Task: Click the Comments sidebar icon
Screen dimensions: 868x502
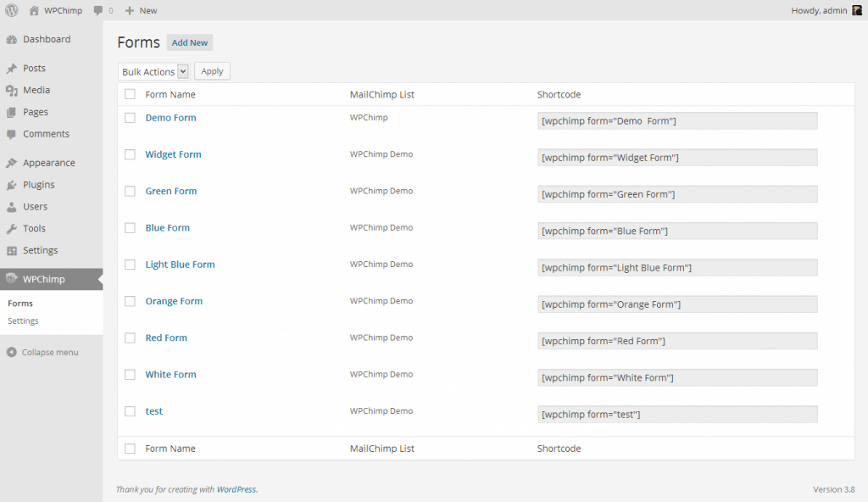Action: pyautogui.click(x=12, y=134)
